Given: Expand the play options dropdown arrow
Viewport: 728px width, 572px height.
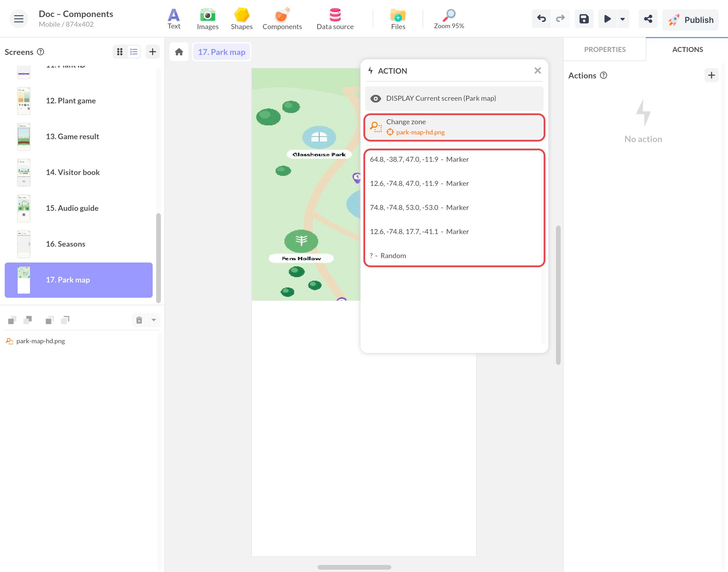Looking at the screenshot, I should pos(623,19).
